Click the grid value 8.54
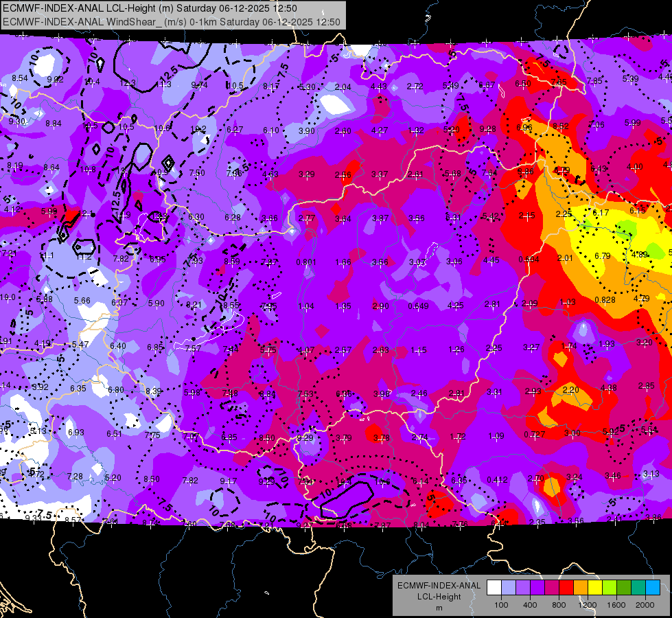This screenshot has width=672, height=618. tap(20, 78)
